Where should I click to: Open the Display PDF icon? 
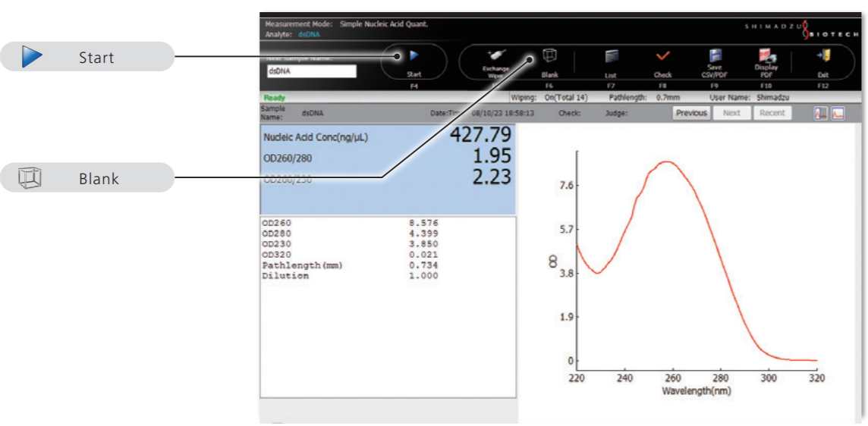point(766,56)
